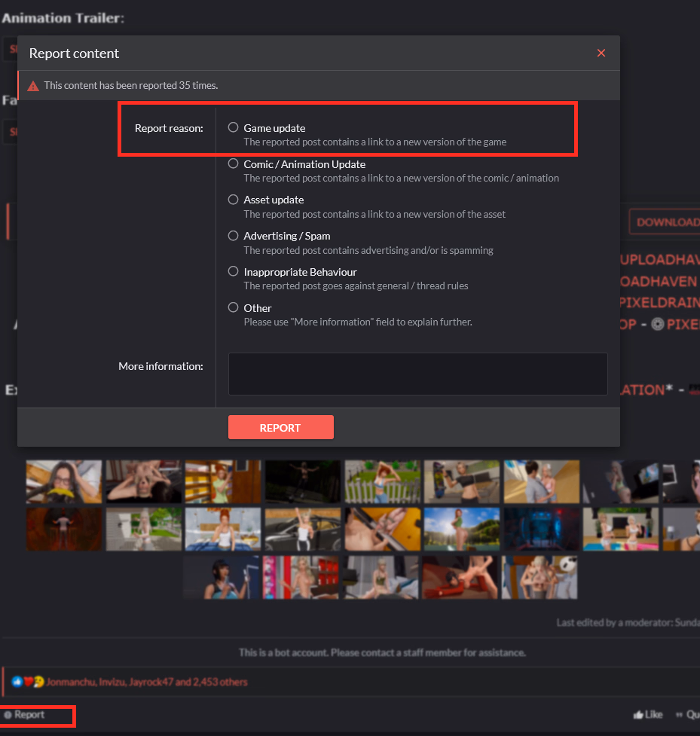This screenshot has height=736, width=700.
Task: Open the DOWNLOAD button behind the dialog
Action: tap(665, 222)
